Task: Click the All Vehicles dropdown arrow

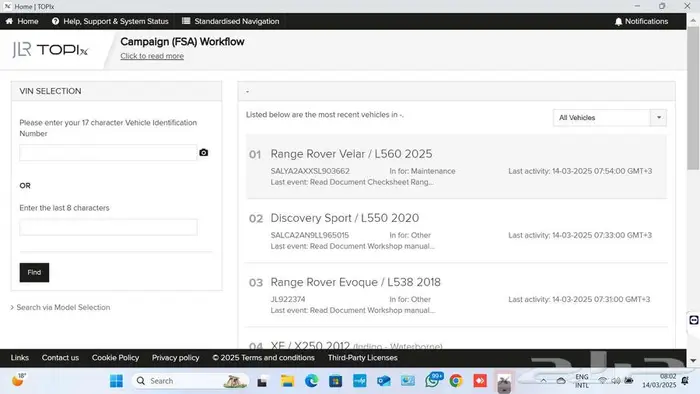Action: [x=658, y=118]
